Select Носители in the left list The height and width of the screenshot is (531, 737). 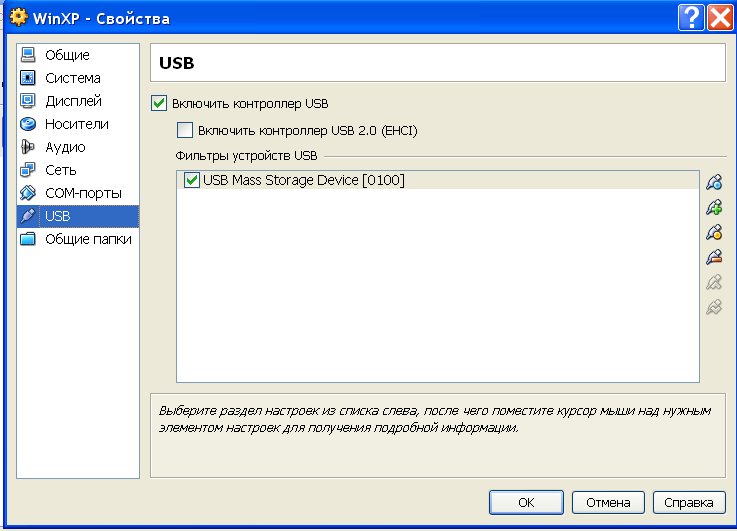coord(77,124)
